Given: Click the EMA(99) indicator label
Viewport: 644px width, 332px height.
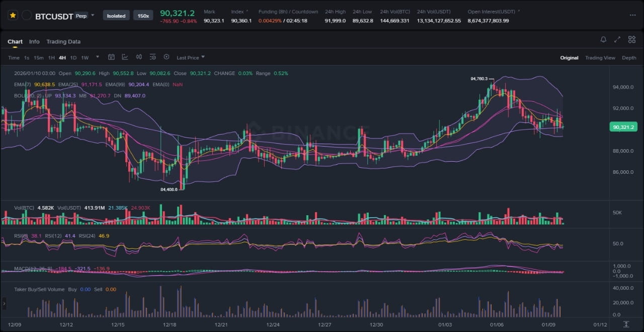Looking at the screenshot, I should (115, 84).
